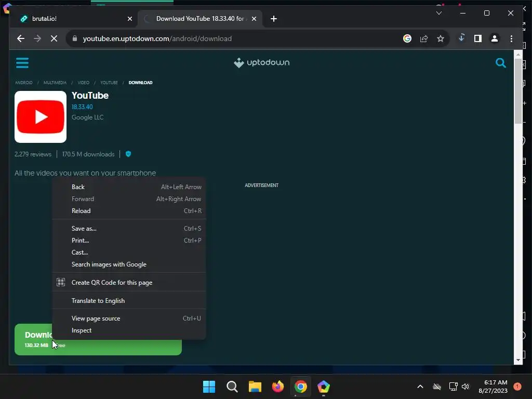
Task: Click the browser forward arrow
Action: tap(37, 38)
